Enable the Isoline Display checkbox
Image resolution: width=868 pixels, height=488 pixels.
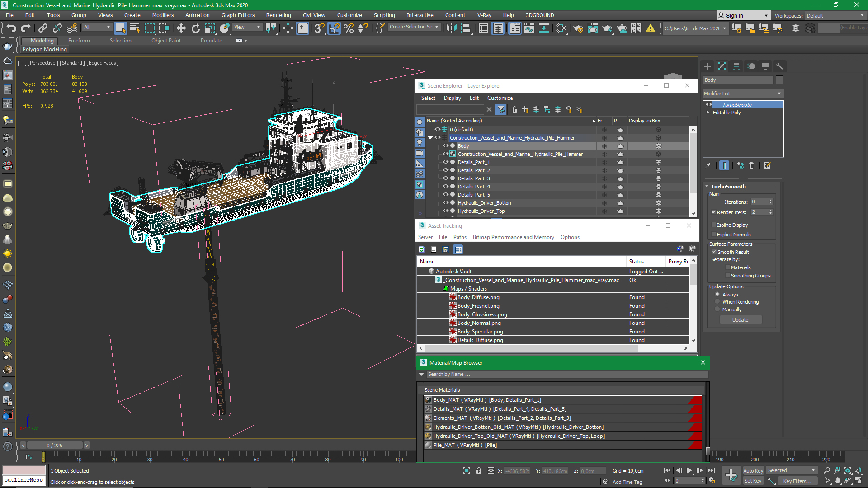click(714, 225)
